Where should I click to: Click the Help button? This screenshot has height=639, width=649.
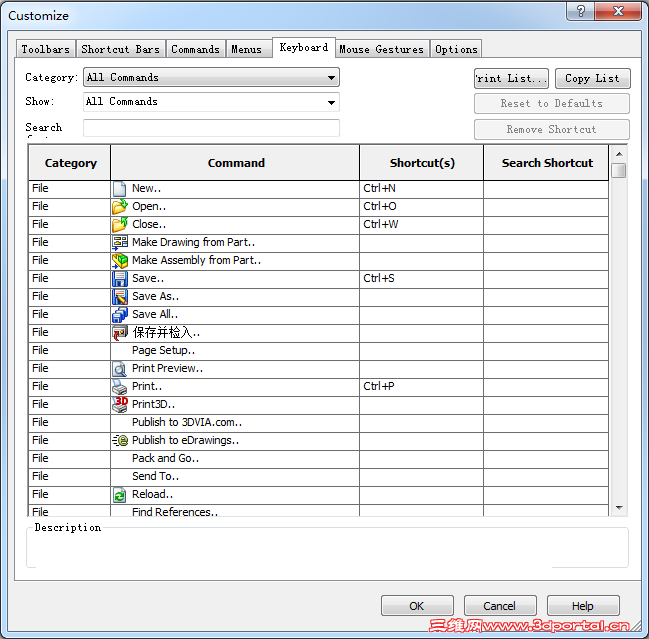pyautogui.click(x=583, y=606)
